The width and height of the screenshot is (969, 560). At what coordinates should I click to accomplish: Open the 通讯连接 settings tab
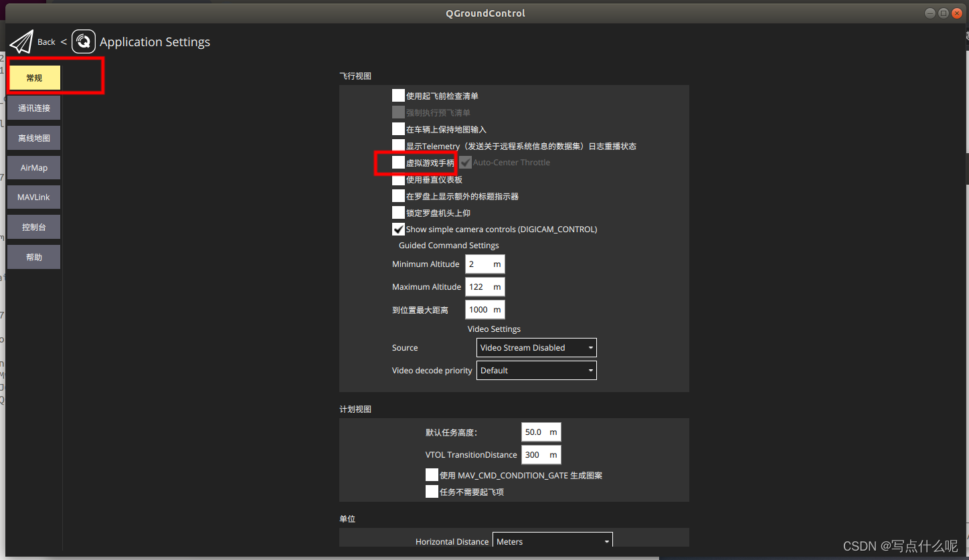(34, 108)
